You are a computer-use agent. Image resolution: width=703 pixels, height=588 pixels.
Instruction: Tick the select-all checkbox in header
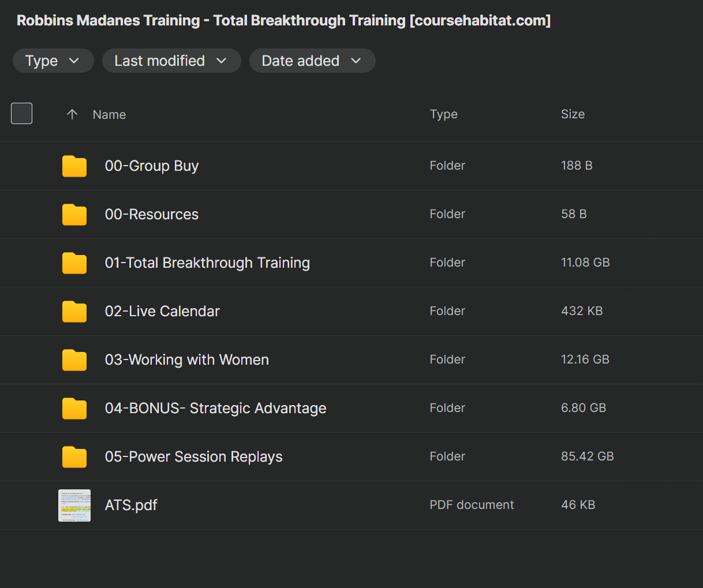[x=22, y=114]
